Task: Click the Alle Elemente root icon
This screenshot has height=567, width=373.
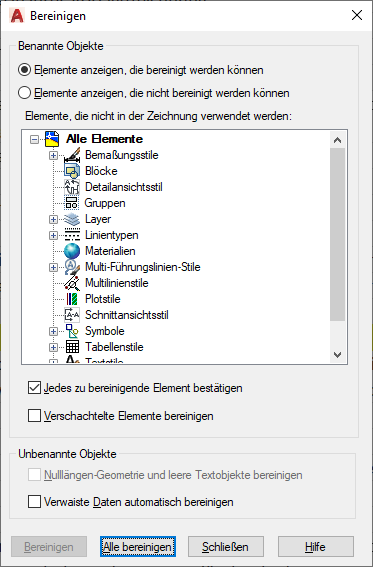Action: [x=52, y=139]
